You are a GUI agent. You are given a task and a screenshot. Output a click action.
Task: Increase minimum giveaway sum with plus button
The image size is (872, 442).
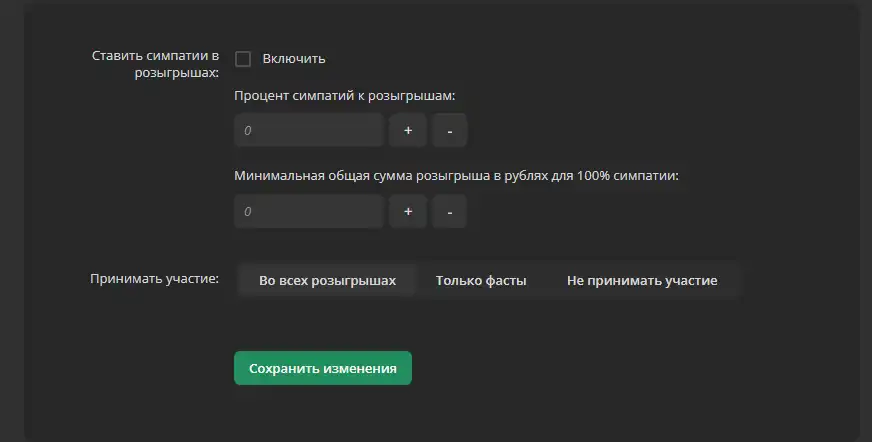(x=408, y=211)
